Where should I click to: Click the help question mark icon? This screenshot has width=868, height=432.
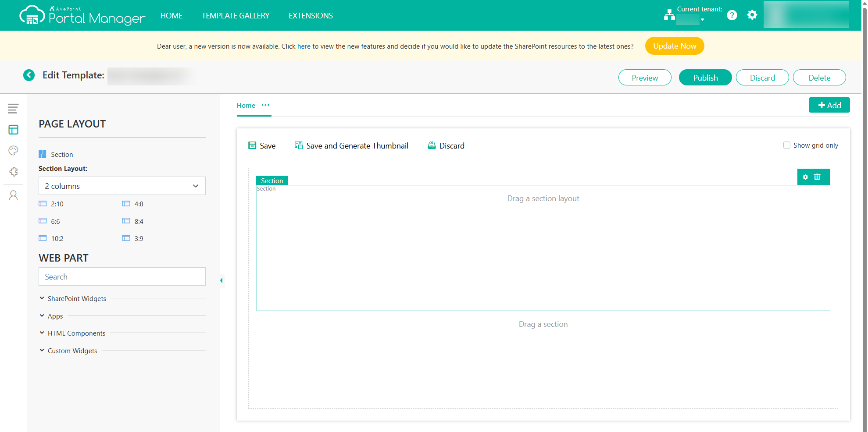tap(732, 15)
